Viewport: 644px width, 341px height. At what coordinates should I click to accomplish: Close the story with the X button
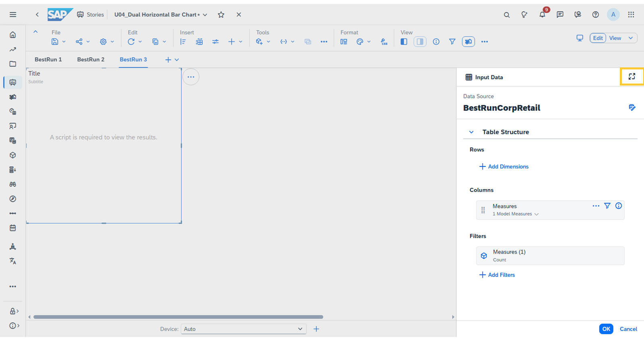pyautogui.click(x=239, y=15)
